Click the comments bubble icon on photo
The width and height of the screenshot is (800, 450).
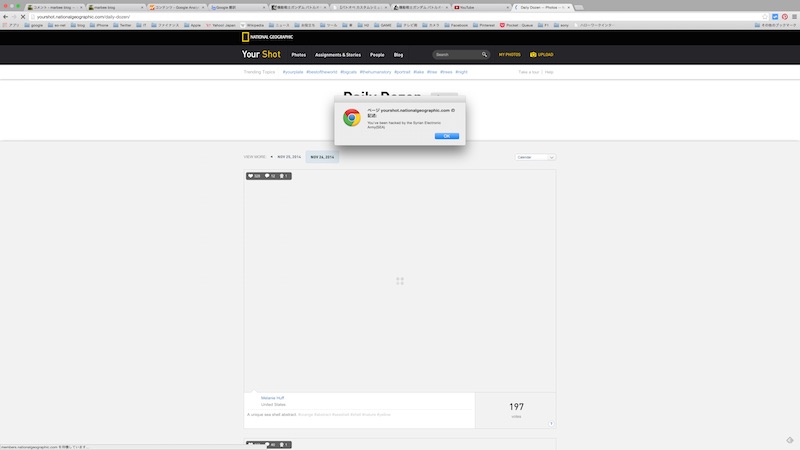[x=268, y=176]
